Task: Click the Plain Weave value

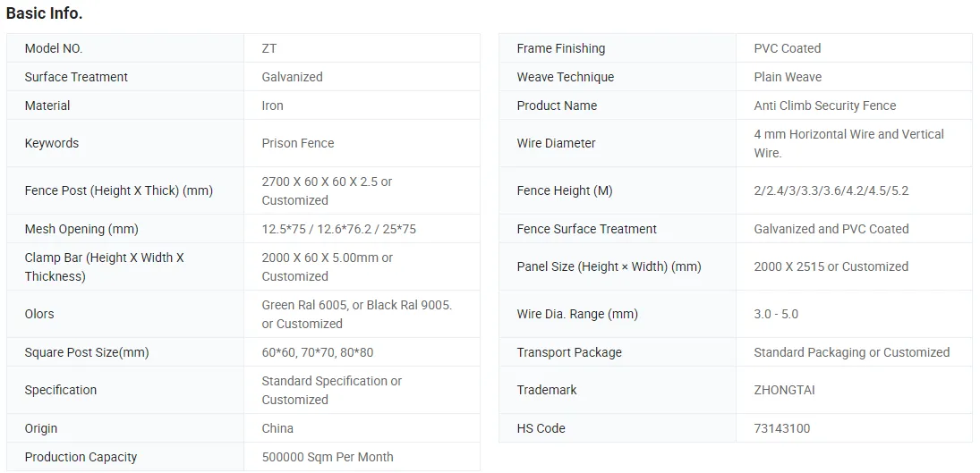Action: [788, 77]
